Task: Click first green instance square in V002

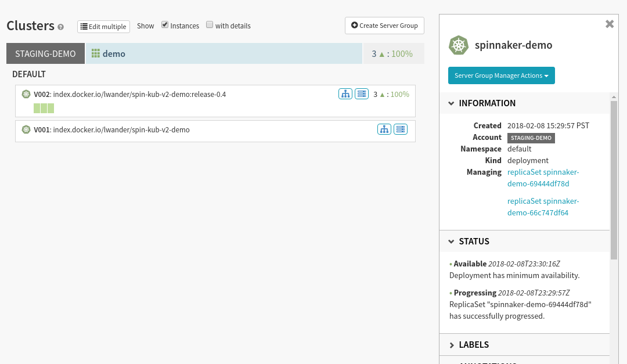Action: tap(37, 108)
